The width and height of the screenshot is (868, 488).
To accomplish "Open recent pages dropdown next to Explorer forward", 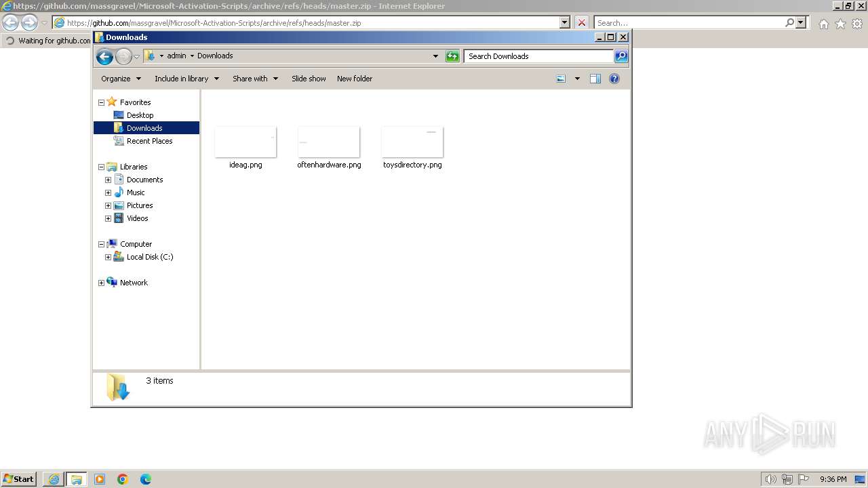I will pos(136,56).
